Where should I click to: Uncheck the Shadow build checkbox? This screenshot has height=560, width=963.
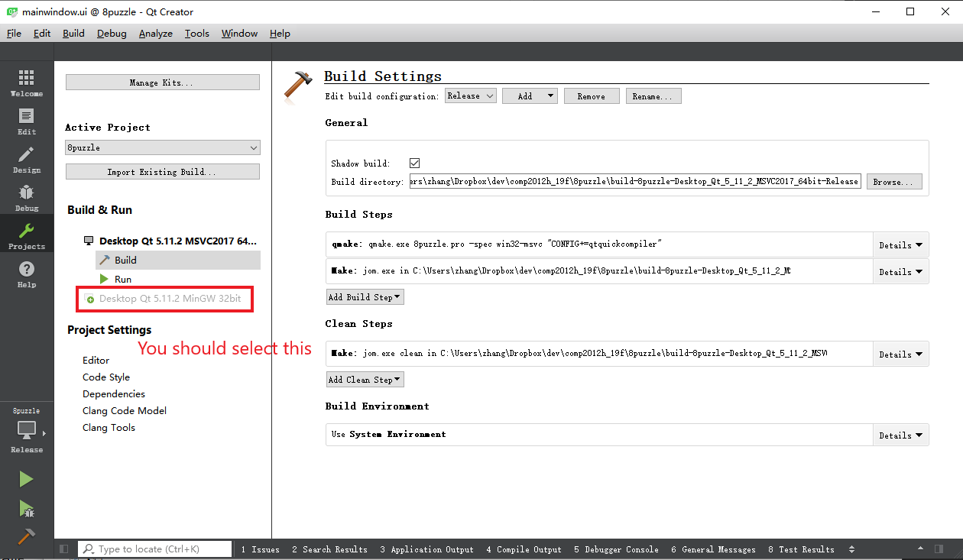coord(414,163)
